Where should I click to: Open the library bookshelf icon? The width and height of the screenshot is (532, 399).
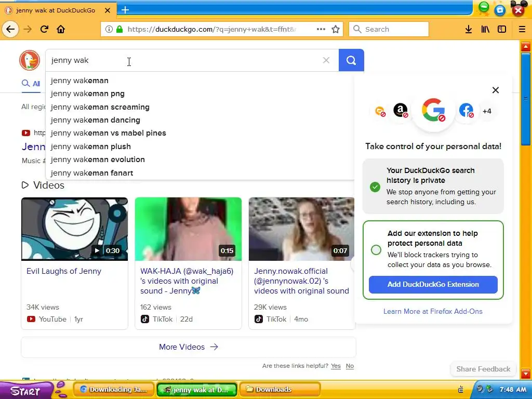point(485,29)
